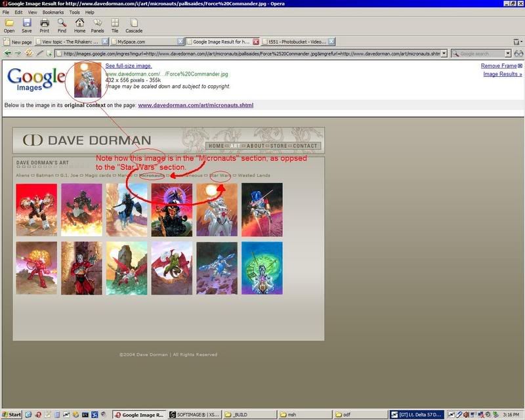Open closed tabs trash can icon
The image size is (525, 420).
pyautogui.click(x=517, y=42)
